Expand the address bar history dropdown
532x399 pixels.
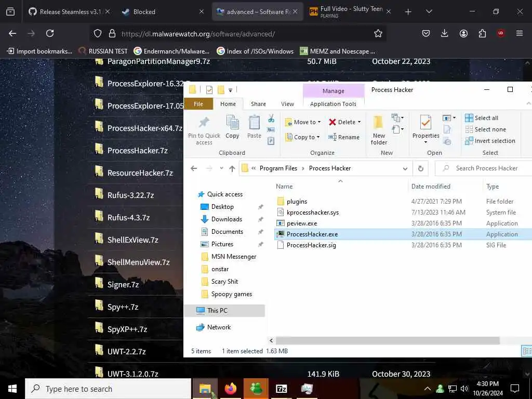[405, 169]
